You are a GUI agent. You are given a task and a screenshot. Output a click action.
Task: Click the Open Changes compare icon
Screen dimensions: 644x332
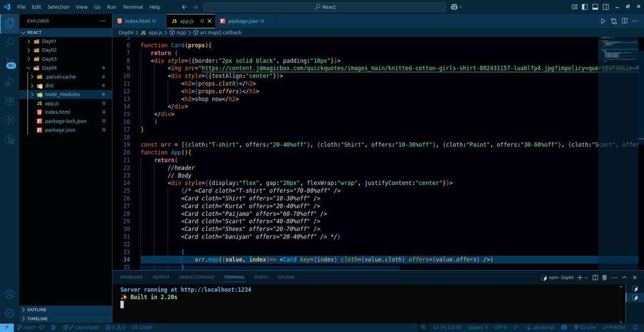[614, 21]
